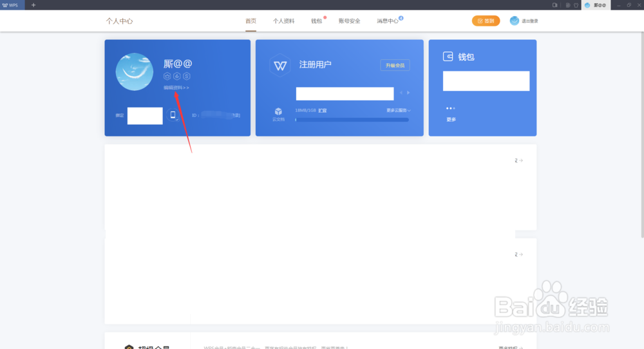Screen dimensions: 644x349
Task: Click the S coin badge under username
Action: click(x=187, y=76)
